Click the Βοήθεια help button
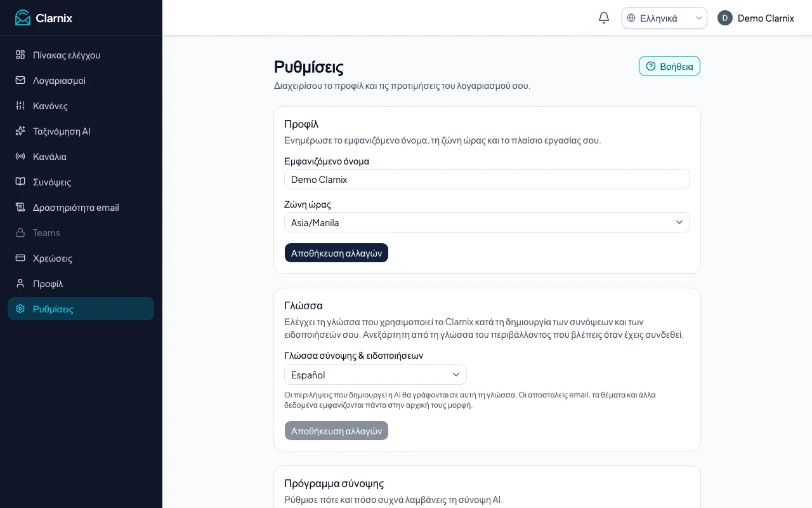812x508 pixels. pyautogui.click(x=669, y=66)
